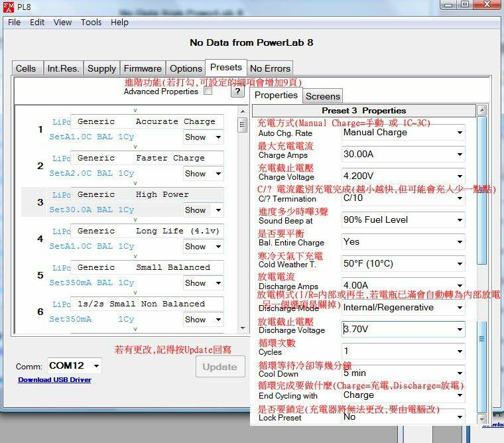The height and width of the screenshot is (443, 504).
Task: Open the Tools menu
Action: tap(91, 22)
